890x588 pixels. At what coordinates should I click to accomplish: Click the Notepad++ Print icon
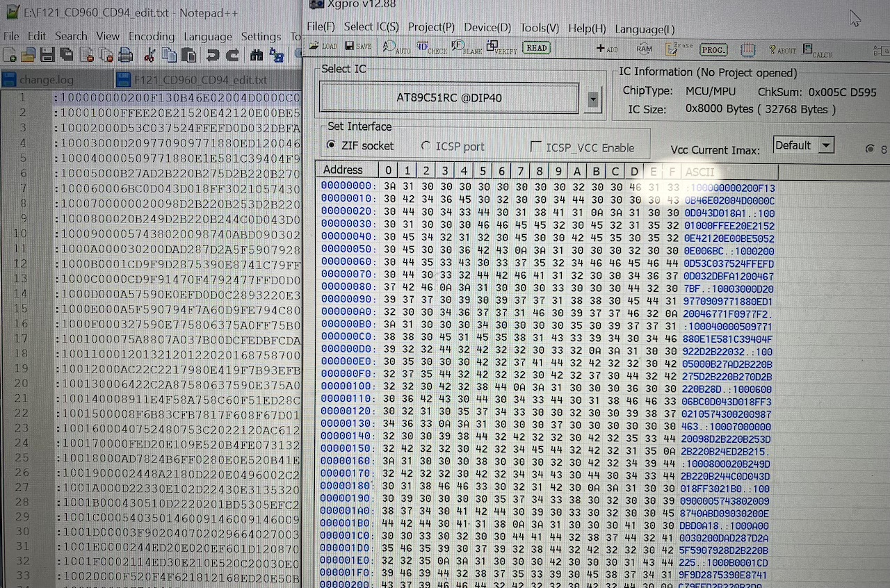pyautogui.click(x=125, y=55)
